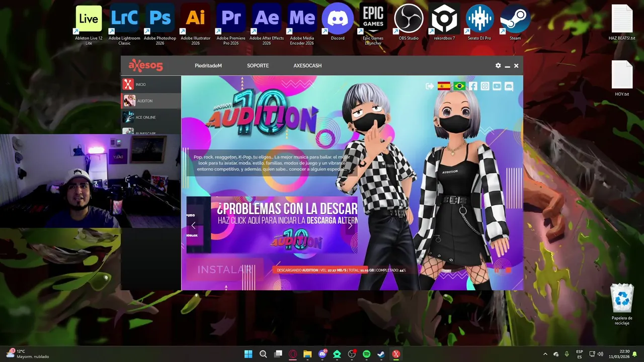Open the Discord icon in the banner

[x=509, y=86]
